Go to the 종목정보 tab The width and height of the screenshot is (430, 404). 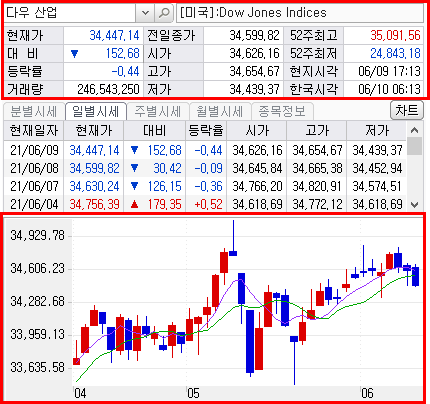coord(282,111)
